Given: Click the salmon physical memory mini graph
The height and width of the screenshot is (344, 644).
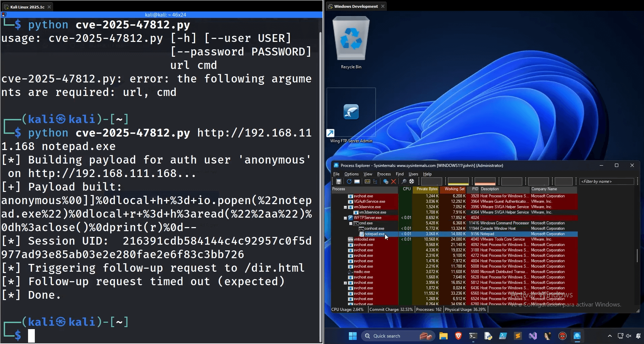Looking at the screenshot, I should (485, 181).
